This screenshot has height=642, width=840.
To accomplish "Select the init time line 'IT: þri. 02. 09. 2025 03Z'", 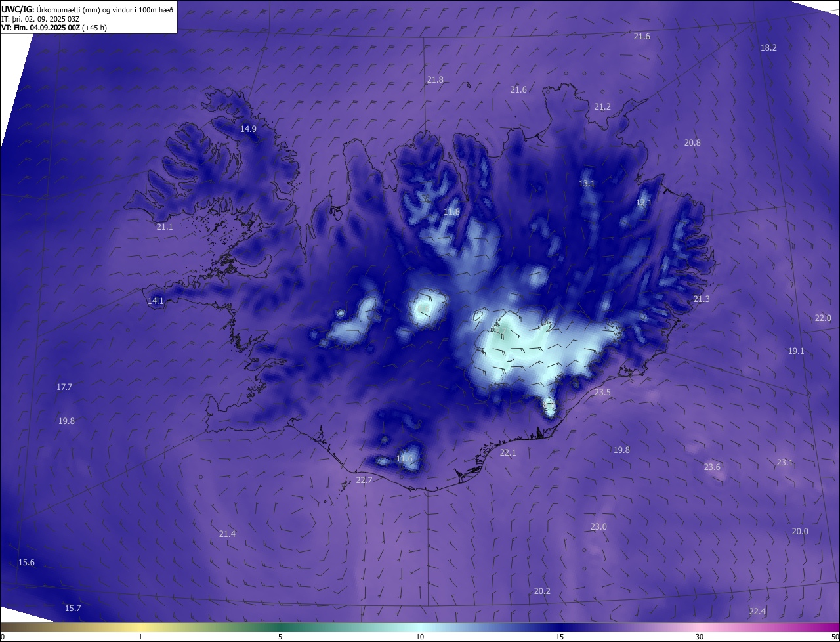I will coord(41,19).
